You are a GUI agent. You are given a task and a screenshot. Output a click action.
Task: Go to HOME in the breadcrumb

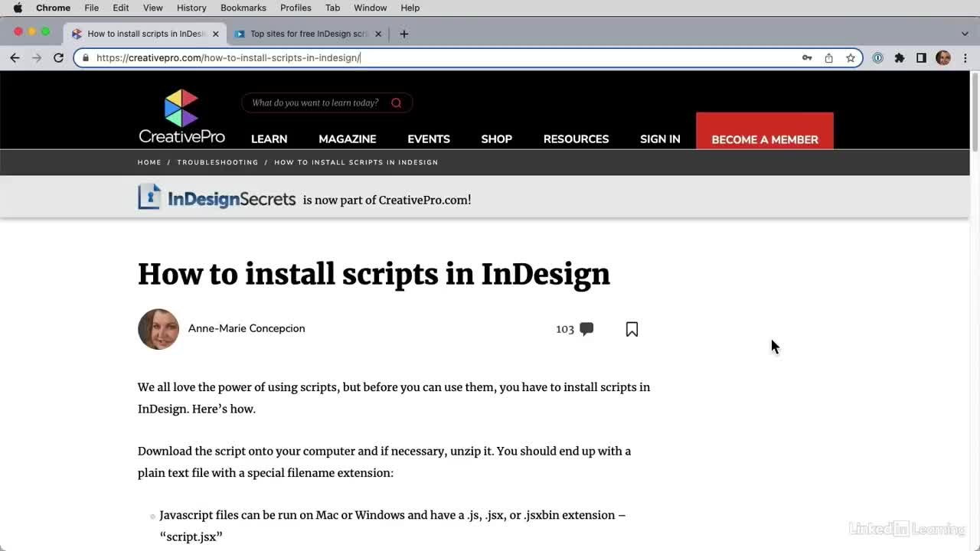[x=149, y=162]
